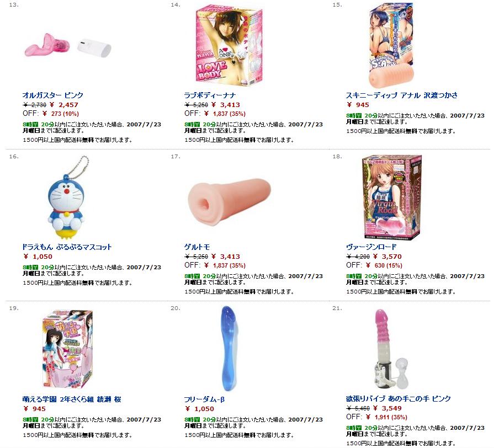Click the スキニーディップ アナル 沢渡つかさ title link
This screenshot has width=494, height=448.
click(402, 95)
